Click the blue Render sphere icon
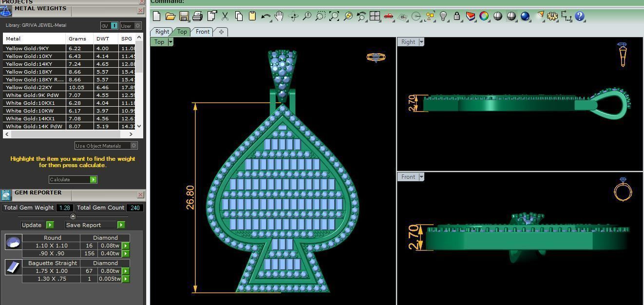Image resolution: width=644 pixels, height=305 pixels. point(525,16)
